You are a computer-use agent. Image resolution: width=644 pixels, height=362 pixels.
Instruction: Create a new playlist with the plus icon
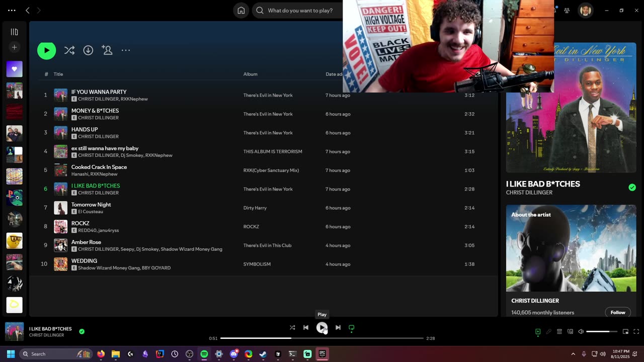coord(14,47)
